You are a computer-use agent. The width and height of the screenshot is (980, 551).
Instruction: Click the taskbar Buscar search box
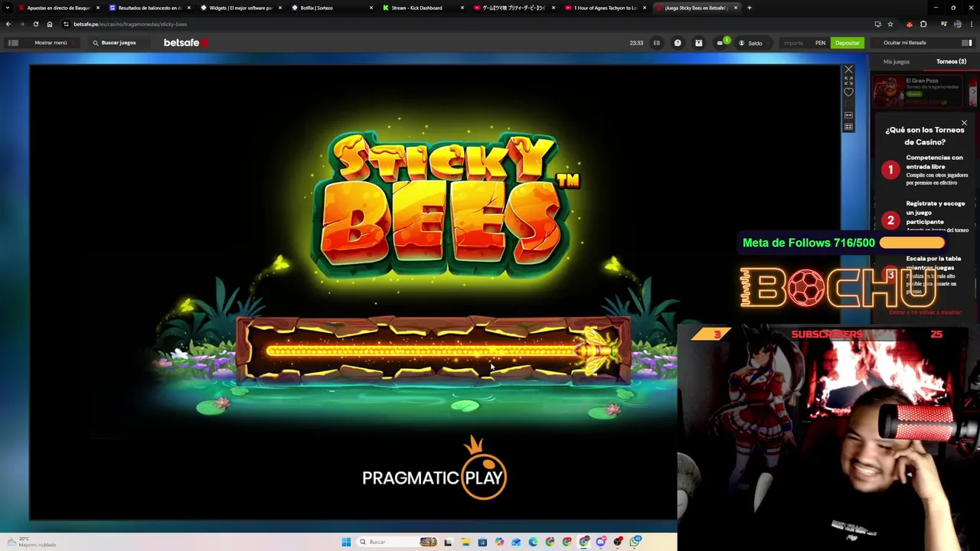coord(398,542)
